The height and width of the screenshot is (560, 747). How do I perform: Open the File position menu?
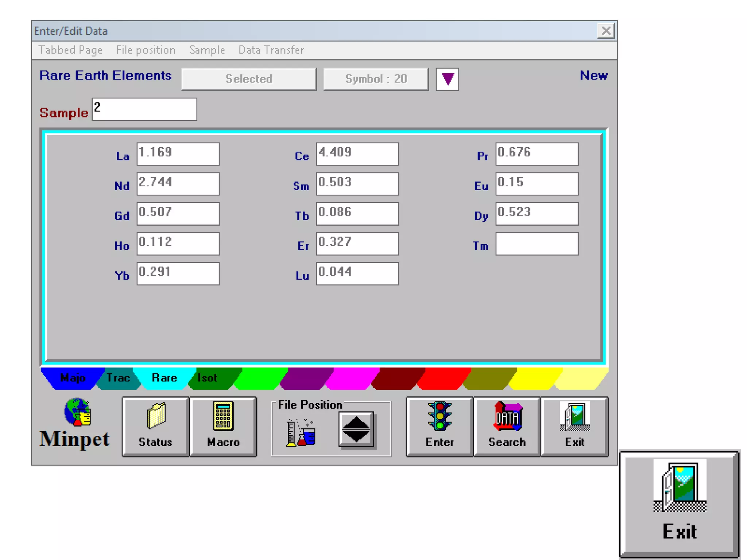coord(146,50)
